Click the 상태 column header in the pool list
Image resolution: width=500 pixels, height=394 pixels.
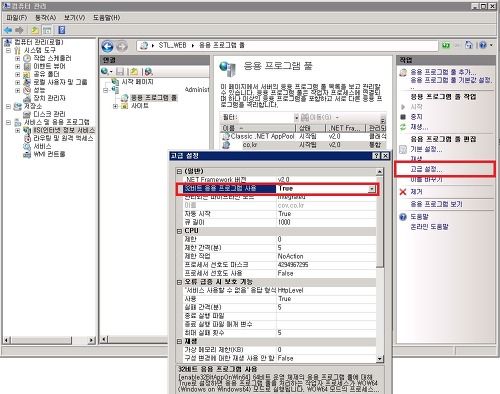pyautogui.click(x=310, y=128)
